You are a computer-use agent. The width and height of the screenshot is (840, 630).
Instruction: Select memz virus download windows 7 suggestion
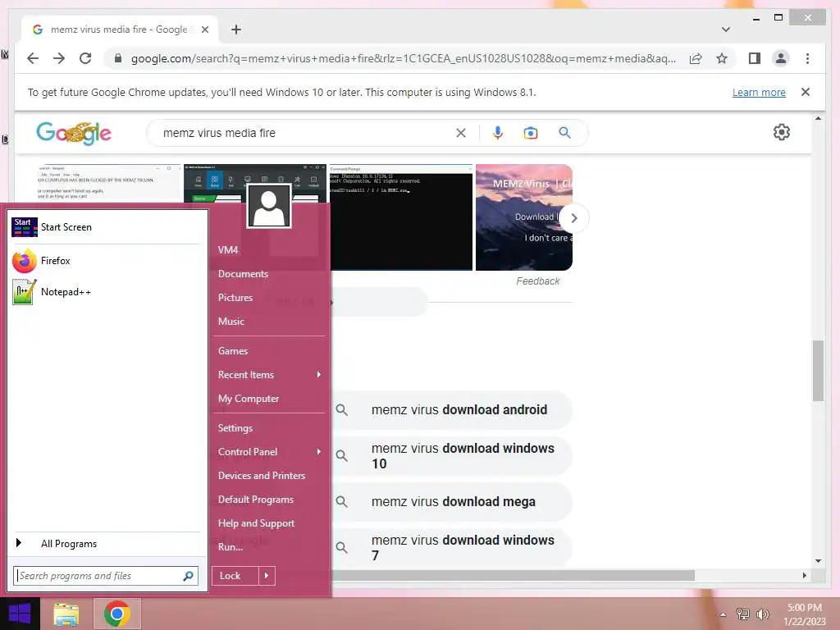point(452,547)
